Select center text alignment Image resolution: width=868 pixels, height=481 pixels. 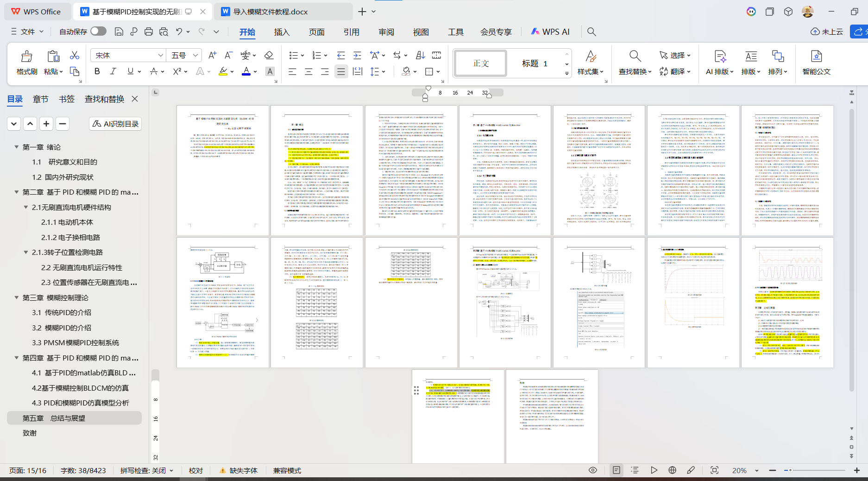[308, 71]
